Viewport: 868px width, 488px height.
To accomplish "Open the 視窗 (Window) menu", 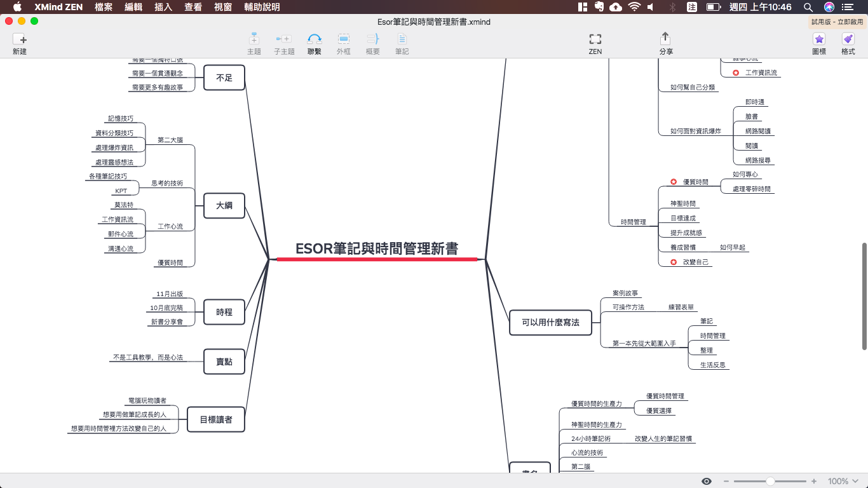I will tap(223, 7).
